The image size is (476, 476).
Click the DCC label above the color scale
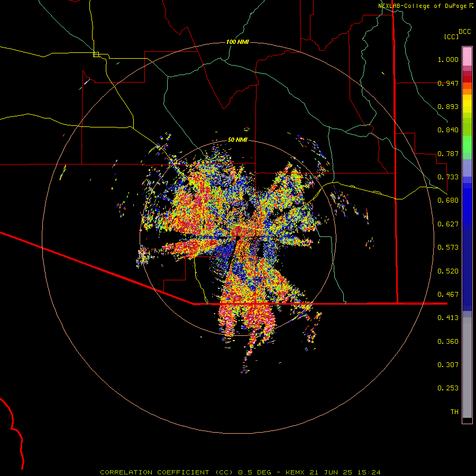coord(464,32)
